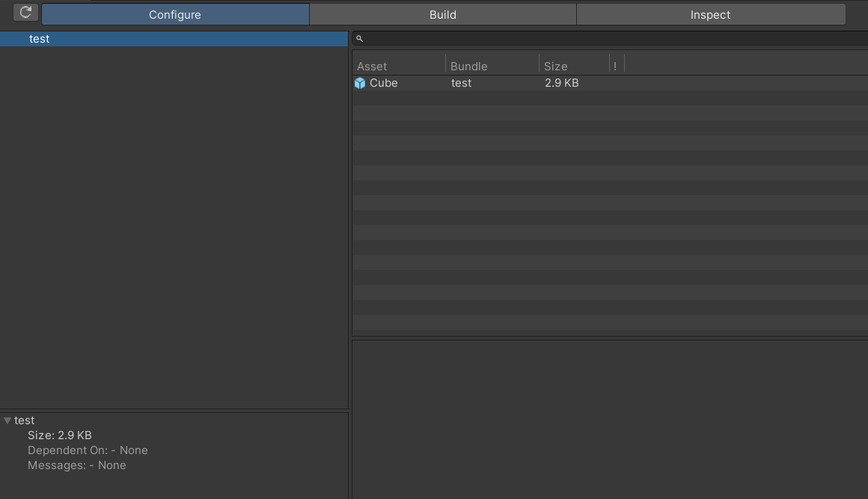Viewport: 868px width, 499px height.
Task: Click the magnifier icon in search bar
Action: (x=359, y=39)
